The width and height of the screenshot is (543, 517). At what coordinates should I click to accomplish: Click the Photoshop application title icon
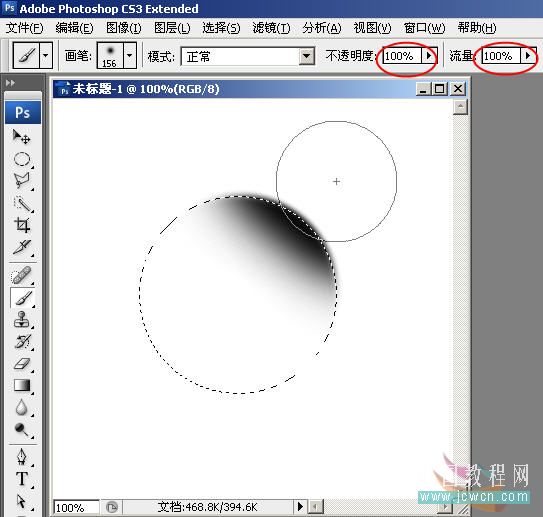(10, 8)
